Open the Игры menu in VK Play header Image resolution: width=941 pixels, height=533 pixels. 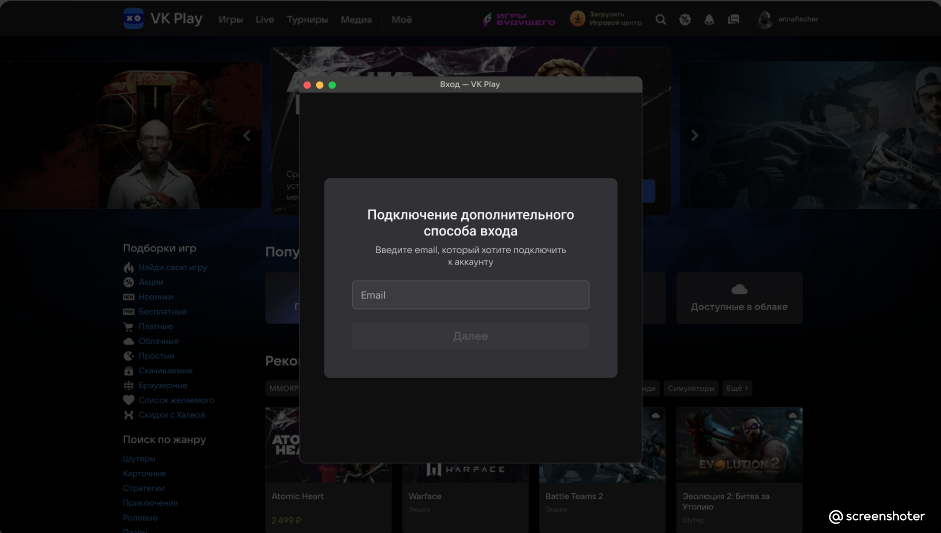pos(230,19)
